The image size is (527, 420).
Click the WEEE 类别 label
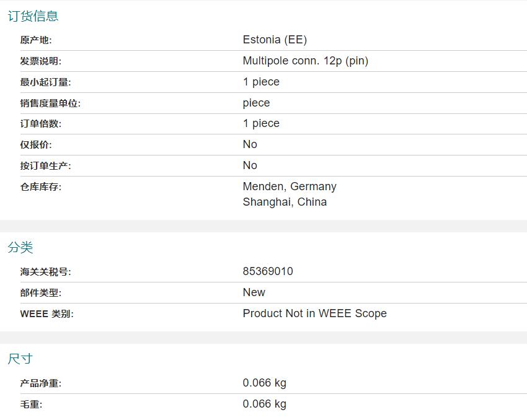46,314
